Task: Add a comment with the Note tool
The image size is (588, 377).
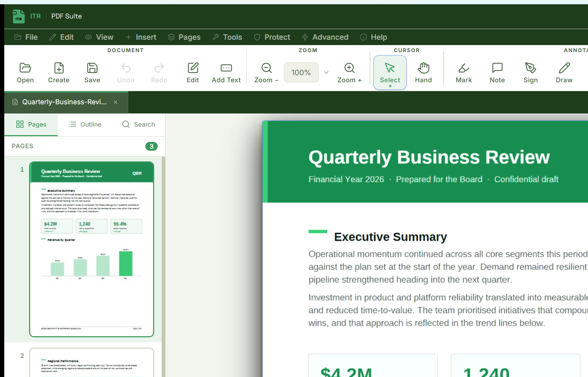Action: click(497, 72)
